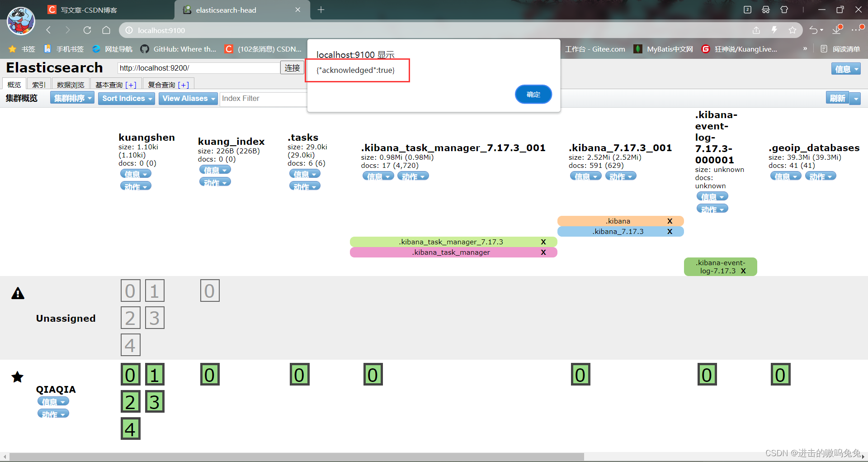Click the numbered window icon in title bar
868x462 pixels.
[748, 10]
